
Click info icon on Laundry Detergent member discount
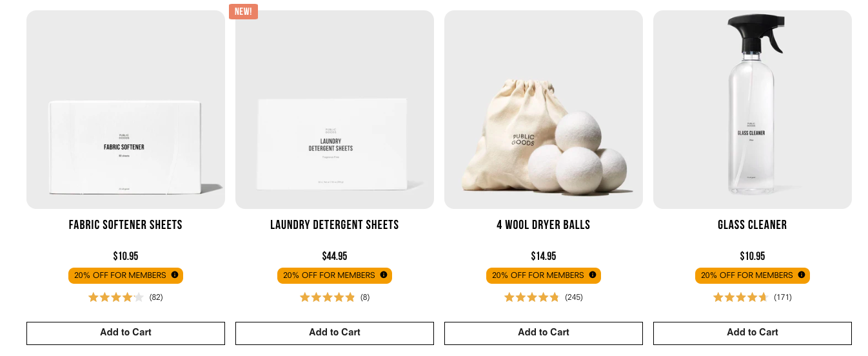tap(384, 275)
